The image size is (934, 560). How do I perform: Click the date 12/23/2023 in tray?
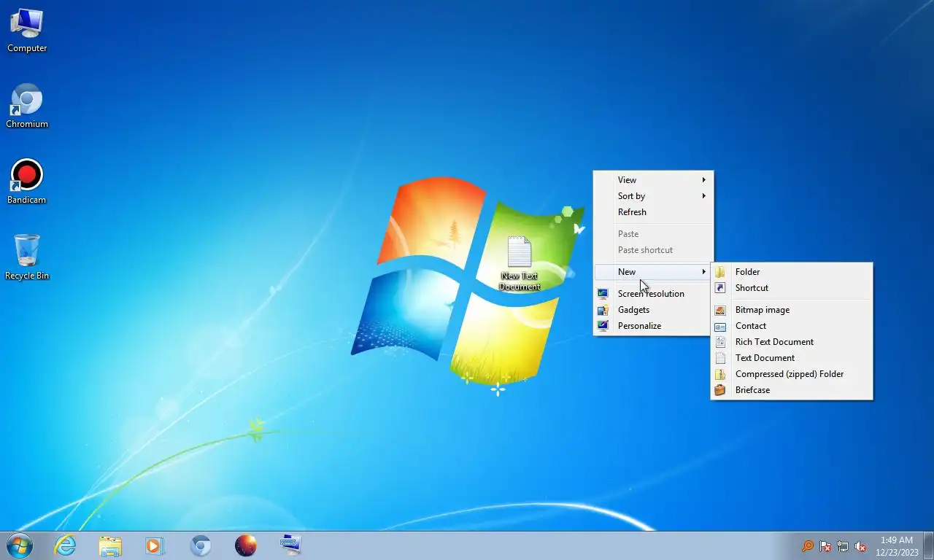pyautogui.click(x=897, y=552)
